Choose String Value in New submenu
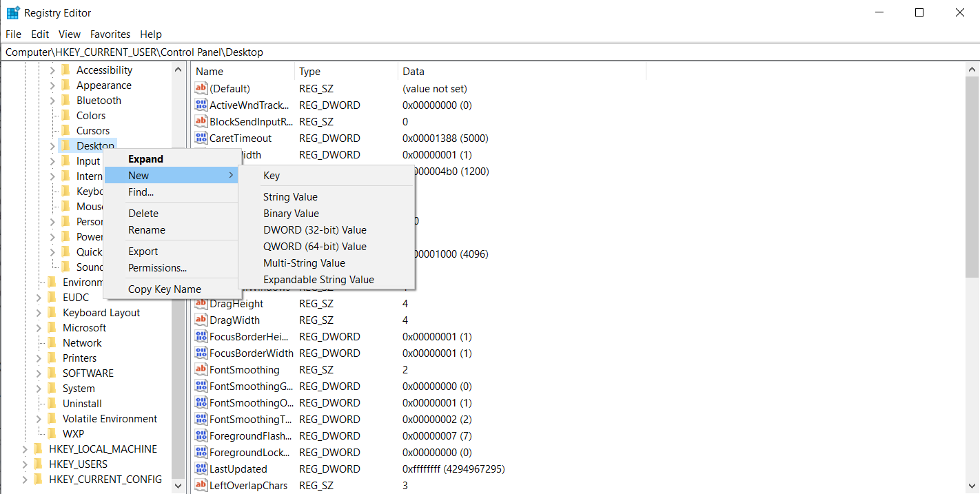Viewport: 980px width, 494px height. point(327,197)
